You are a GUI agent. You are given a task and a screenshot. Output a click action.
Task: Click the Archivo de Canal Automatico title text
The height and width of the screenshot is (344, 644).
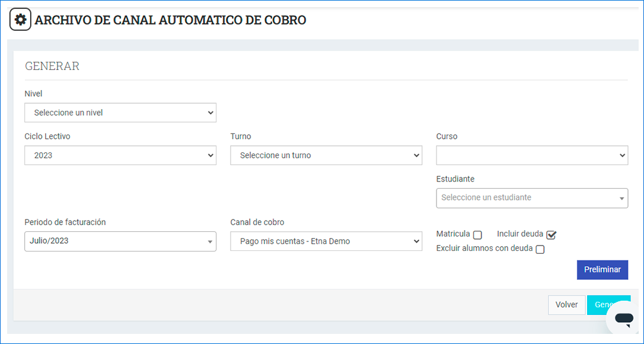[x=170, y=20]
